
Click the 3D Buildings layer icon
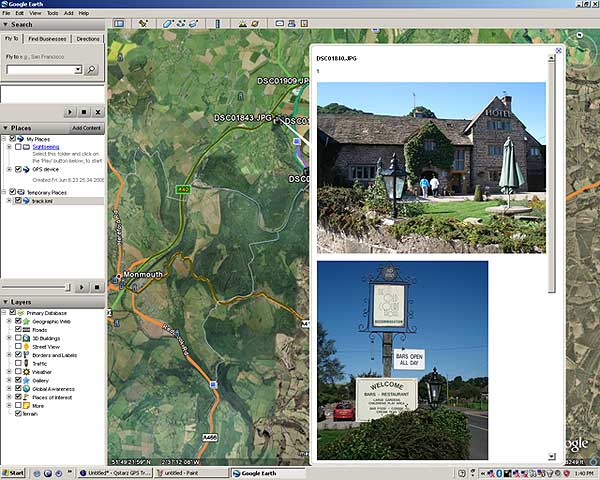(x=26, y=338)
